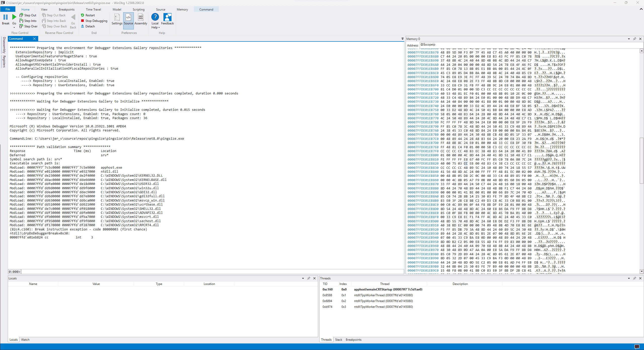The height and width of the screenshot is (350, 644).
Task: Click the Feedback icon in Help group
Action: click(167, 17)
